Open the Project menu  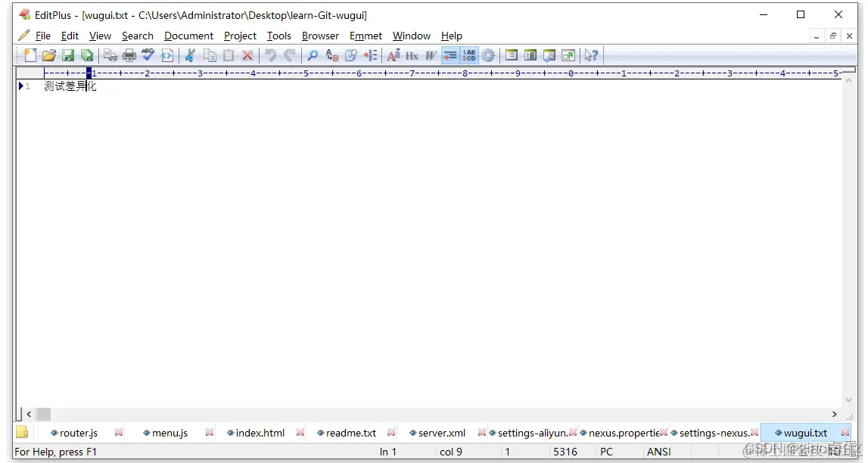(240, 36)
